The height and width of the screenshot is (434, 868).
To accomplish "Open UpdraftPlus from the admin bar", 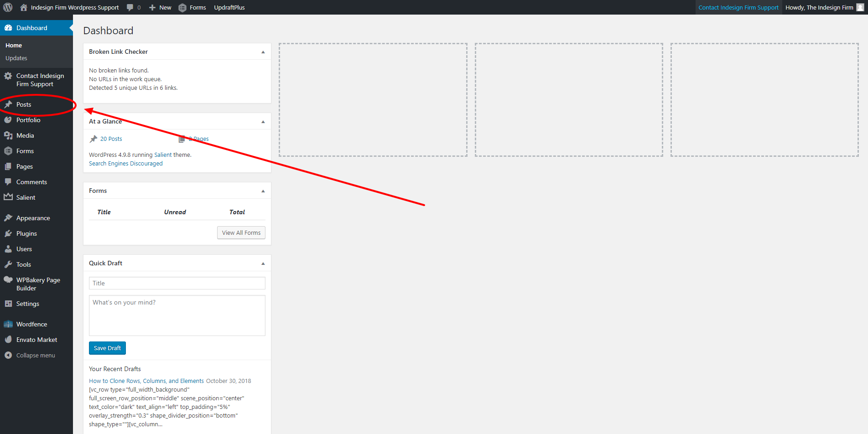I will click(229, 7).
